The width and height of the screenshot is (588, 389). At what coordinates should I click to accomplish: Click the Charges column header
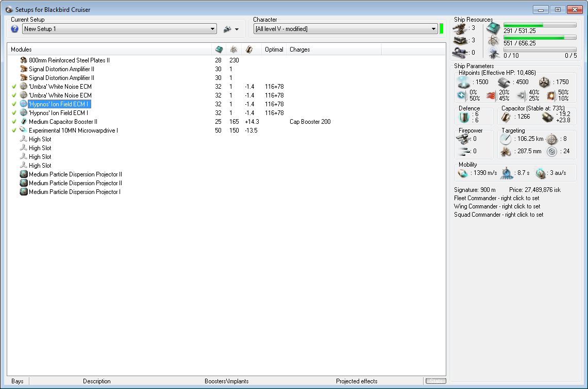coord(299,50)
